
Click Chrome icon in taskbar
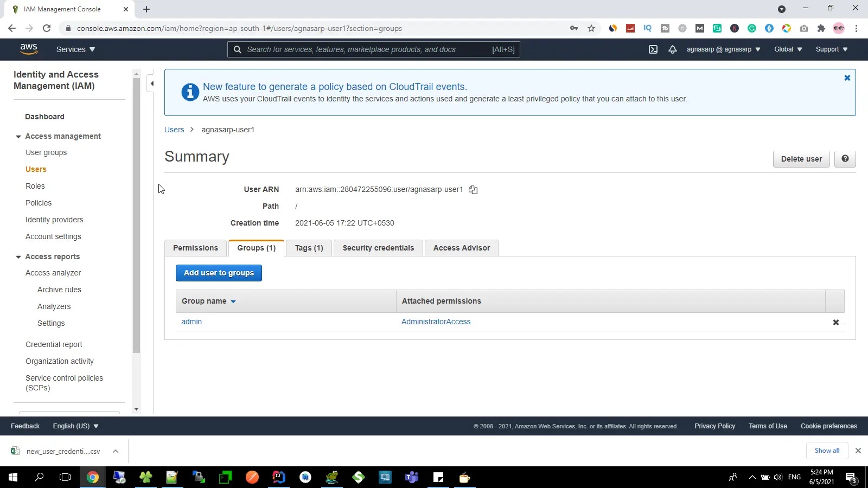click(93, 477)
